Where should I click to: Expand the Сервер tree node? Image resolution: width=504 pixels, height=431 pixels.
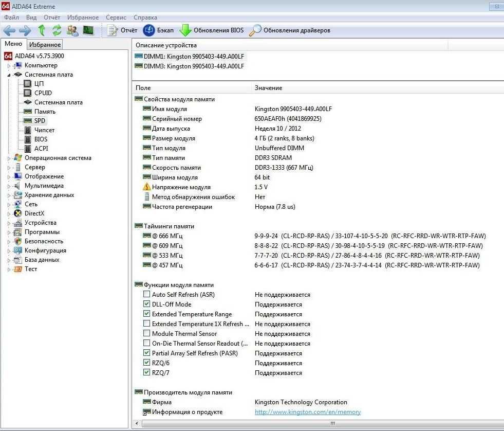(x=9, y=168)
